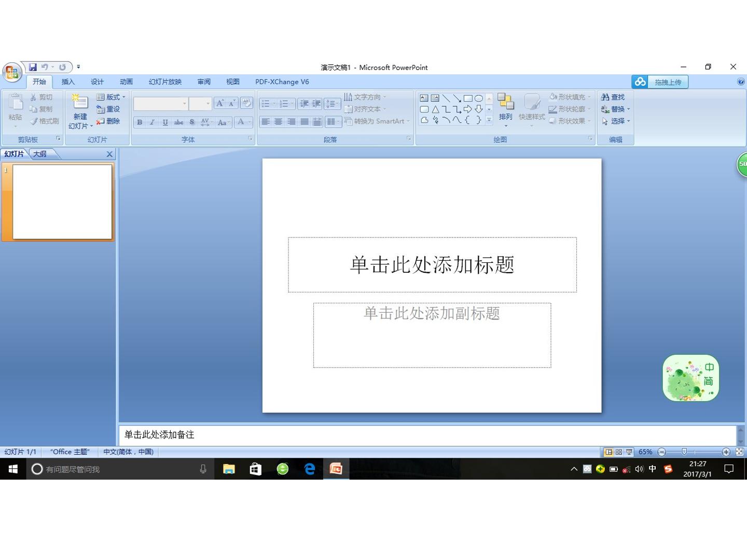Decrease the list indent level
The height and width of the screenshot is (560, 747).
point(304,104)
